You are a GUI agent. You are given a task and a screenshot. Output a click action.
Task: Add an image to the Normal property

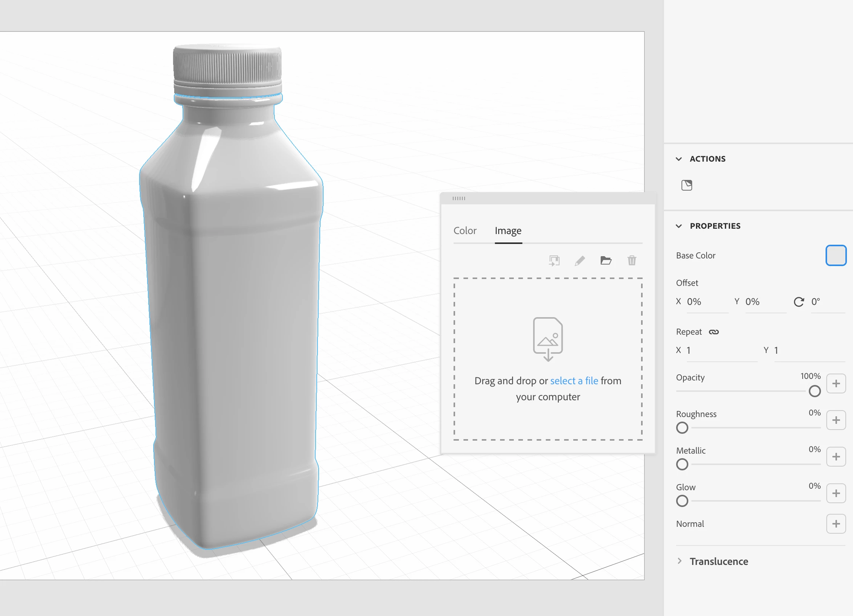(836, 524)
